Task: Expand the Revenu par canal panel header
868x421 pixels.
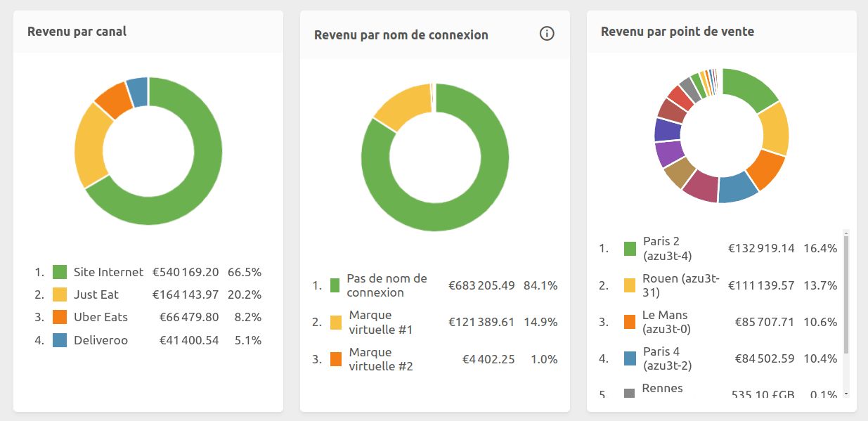Action: (77, 31)
